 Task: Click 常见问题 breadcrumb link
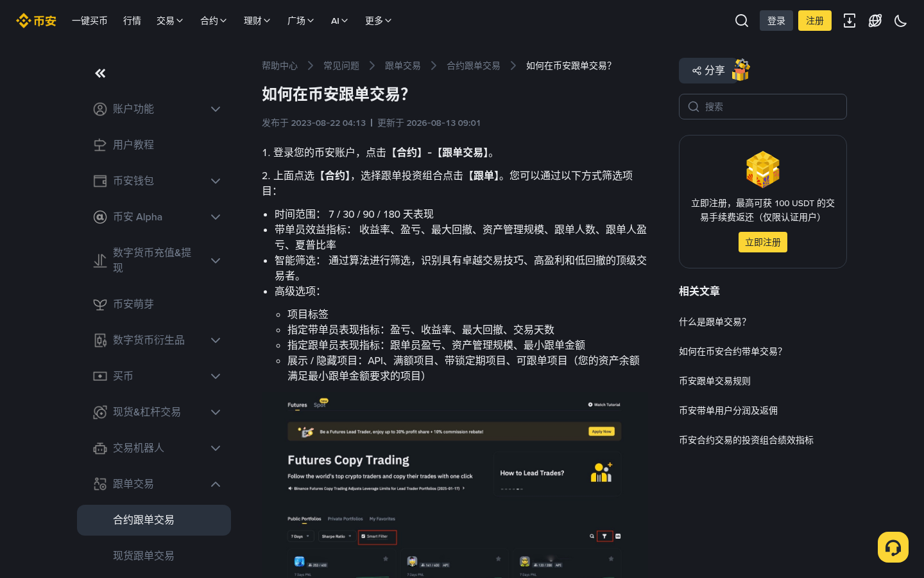(x=341, y=66)
